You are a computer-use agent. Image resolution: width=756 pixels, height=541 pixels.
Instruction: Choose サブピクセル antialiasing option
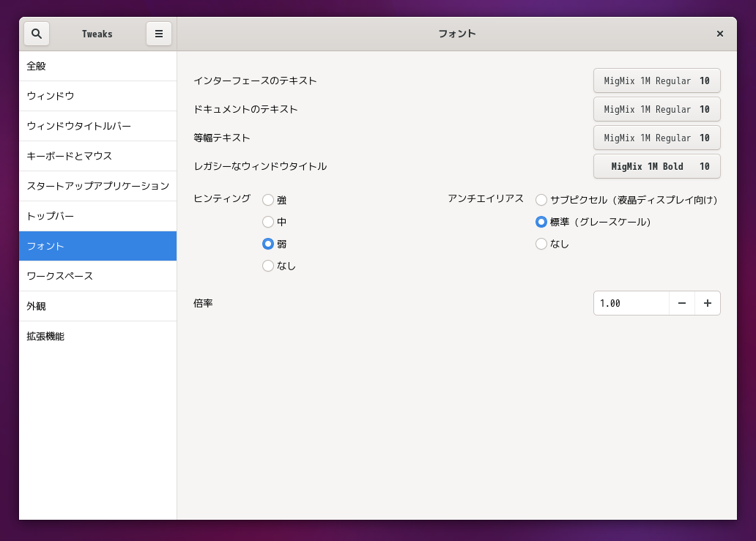(x=541, y=199)
